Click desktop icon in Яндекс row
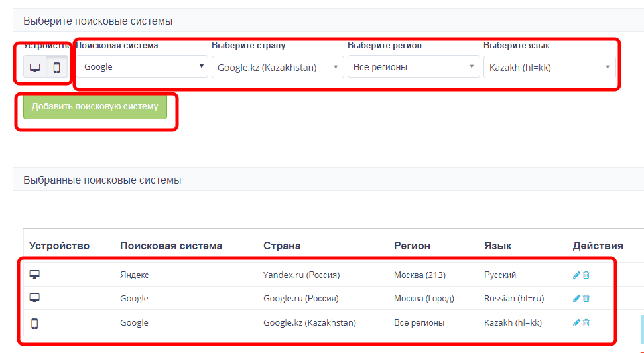Screen dimensions: 644x353 tap(34, 275)
